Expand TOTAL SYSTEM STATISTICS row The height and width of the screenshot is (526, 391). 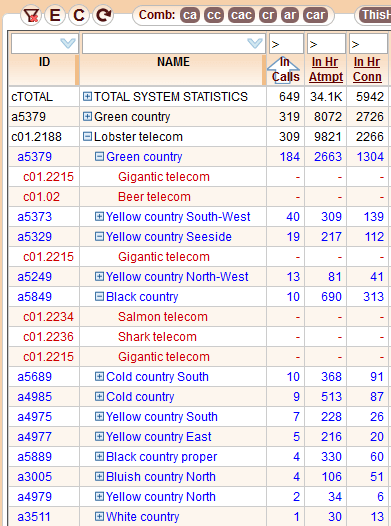(x=87, y=97)
